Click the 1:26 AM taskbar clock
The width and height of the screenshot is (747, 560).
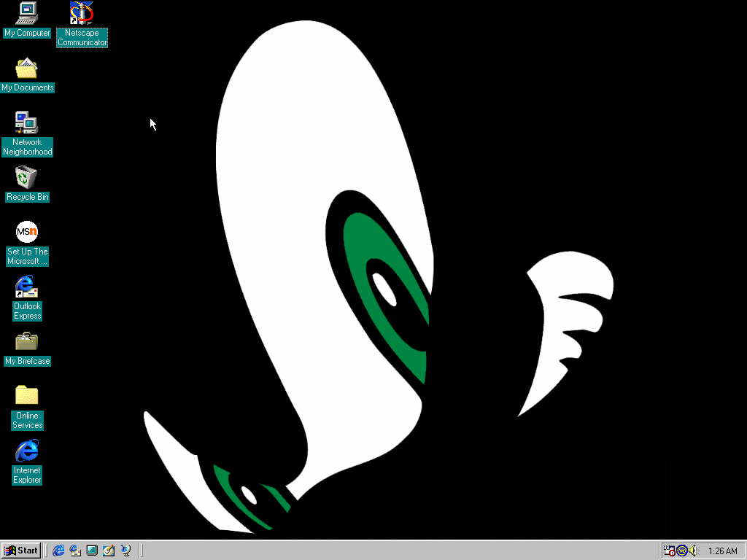click(723, 551)
